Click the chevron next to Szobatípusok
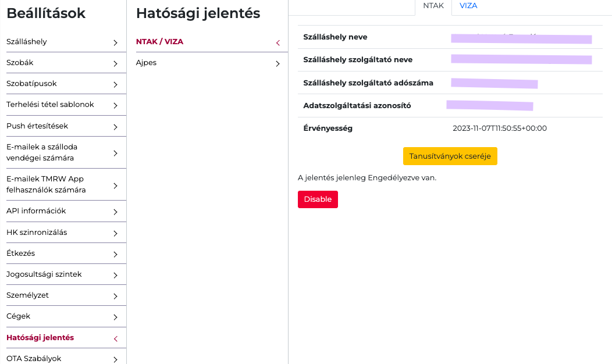612x364 pixels. (x=115, y=84)
